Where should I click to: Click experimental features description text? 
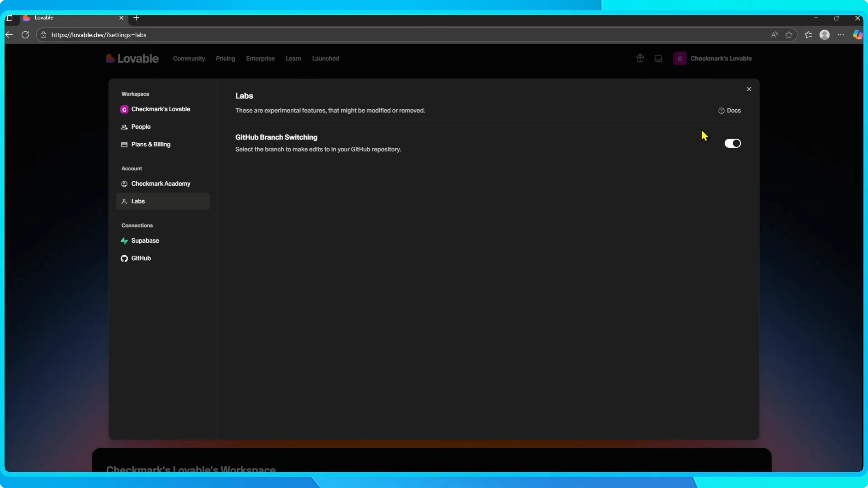click(330, 111)
